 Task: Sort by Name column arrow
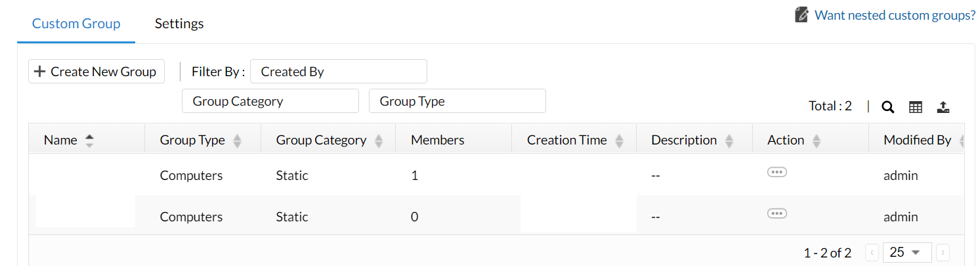(x=89, y=140)
